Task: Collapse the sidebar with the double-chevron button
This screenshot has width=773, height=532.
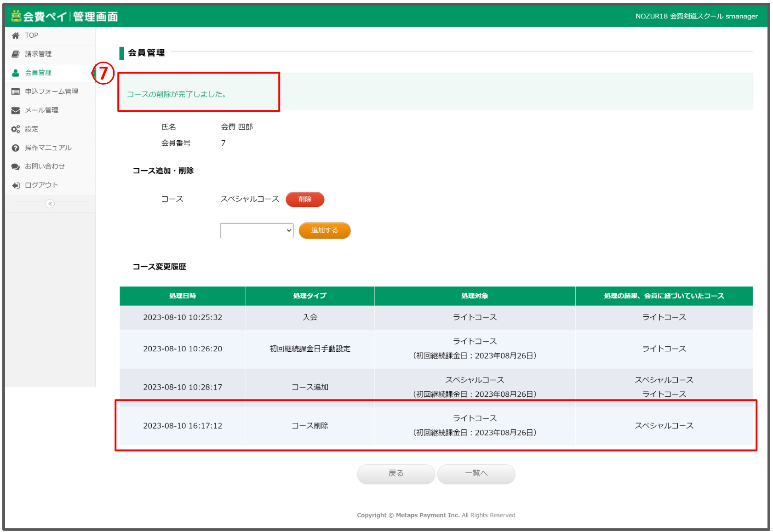Action: click(50, 204)
